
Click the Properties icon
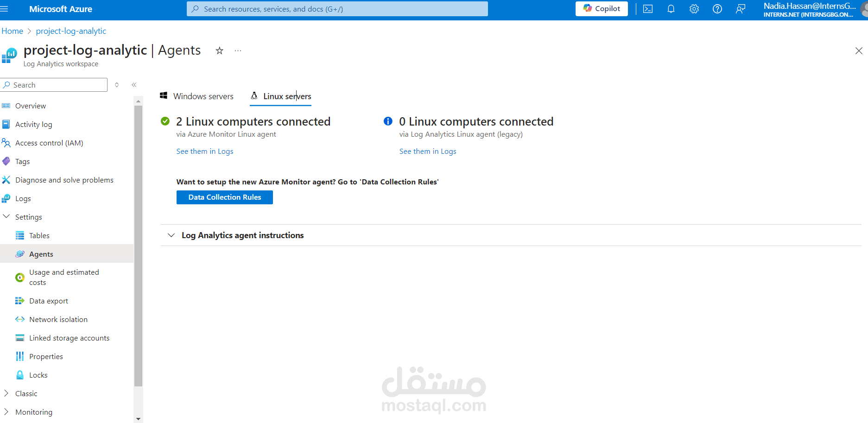coord(20,356)
